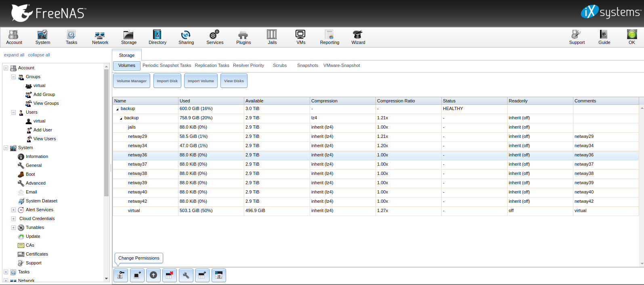
Task: Expand the Alert Services tree node
Action: (x=13, y=210)
